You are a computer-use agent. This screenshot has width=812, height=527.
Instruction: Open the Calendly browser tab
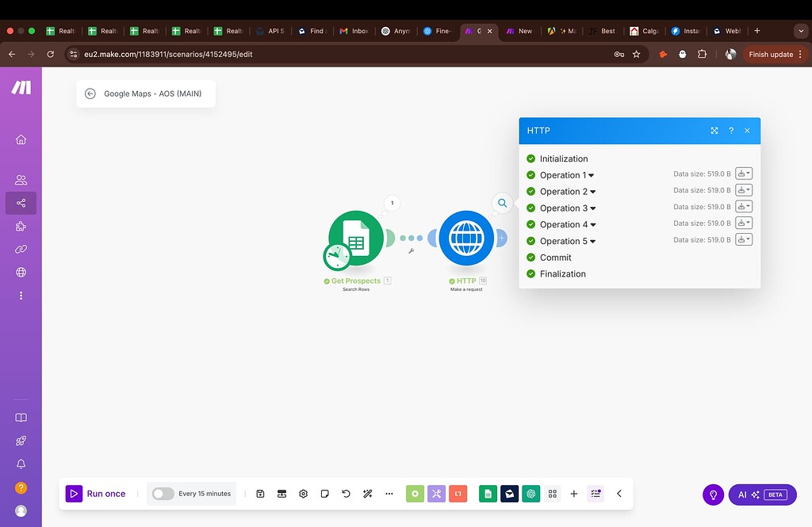click(644, 31)
